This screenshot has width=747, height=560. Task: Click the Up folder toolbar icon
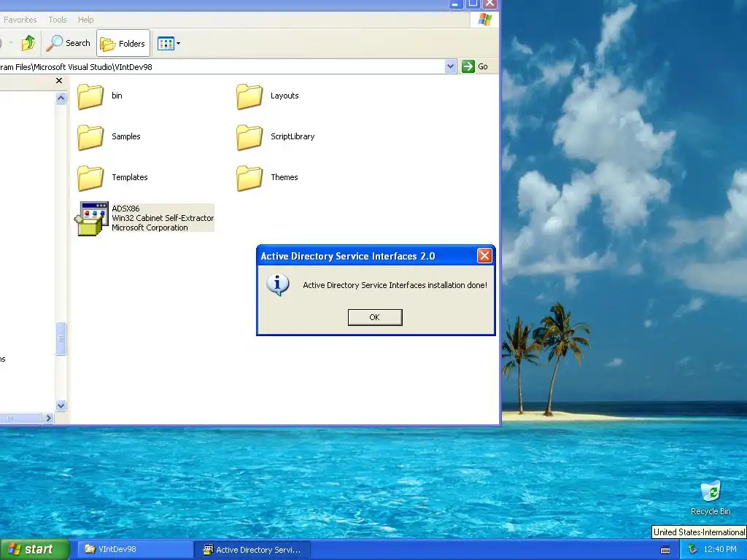pyautogui.click(x=28, y=43)
